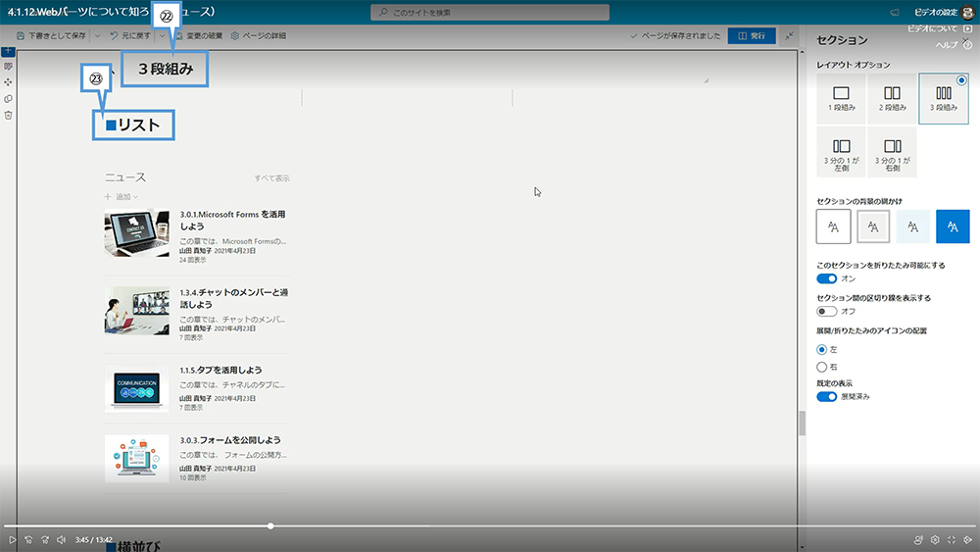Click すべて表示 link in News

point(271,178)
